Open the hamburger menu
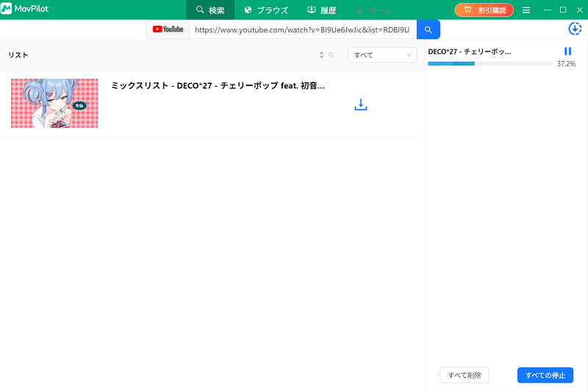Screen dimensions: 588x392 526,10
